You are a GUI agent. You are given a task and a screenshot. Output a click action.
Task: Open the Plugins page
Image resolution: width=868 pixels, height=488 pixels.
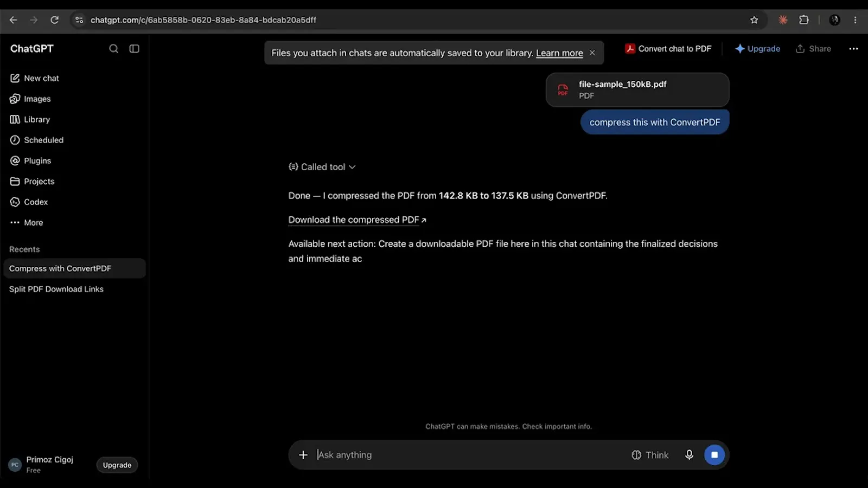coord(30,160)
